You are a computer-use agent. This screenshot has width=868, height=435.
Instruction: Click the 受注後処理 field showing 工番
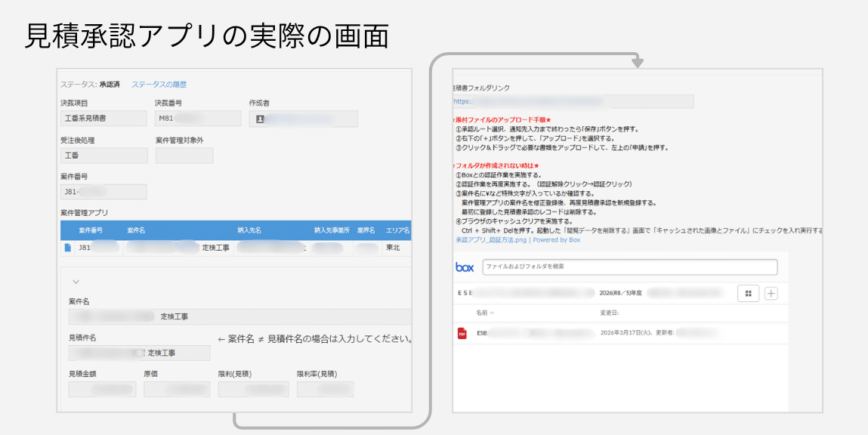point(103,156)
